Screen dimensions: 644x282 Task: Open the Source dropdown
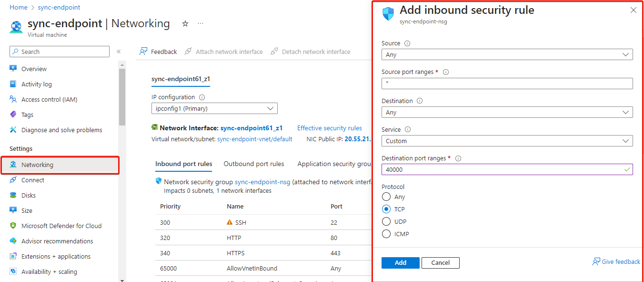pos(507,54)
